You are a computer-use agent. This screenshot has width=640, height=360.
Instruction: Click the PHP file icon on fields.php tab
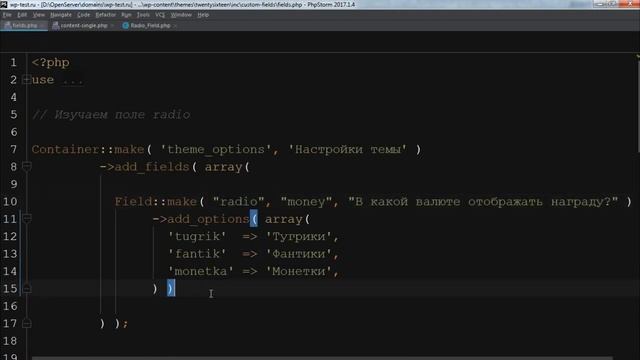[x=7, y=25]
